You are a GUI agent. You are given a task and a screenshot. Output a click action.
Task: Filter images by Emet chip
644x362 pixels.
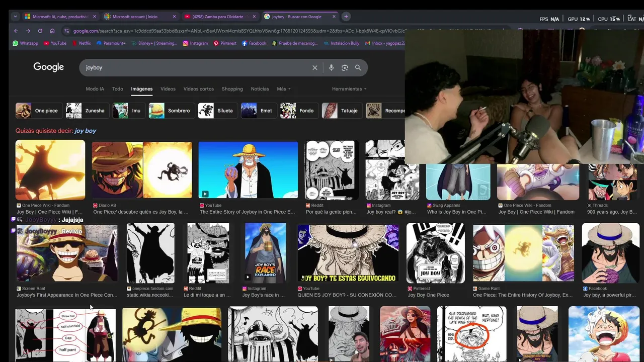tap(258, 111)
